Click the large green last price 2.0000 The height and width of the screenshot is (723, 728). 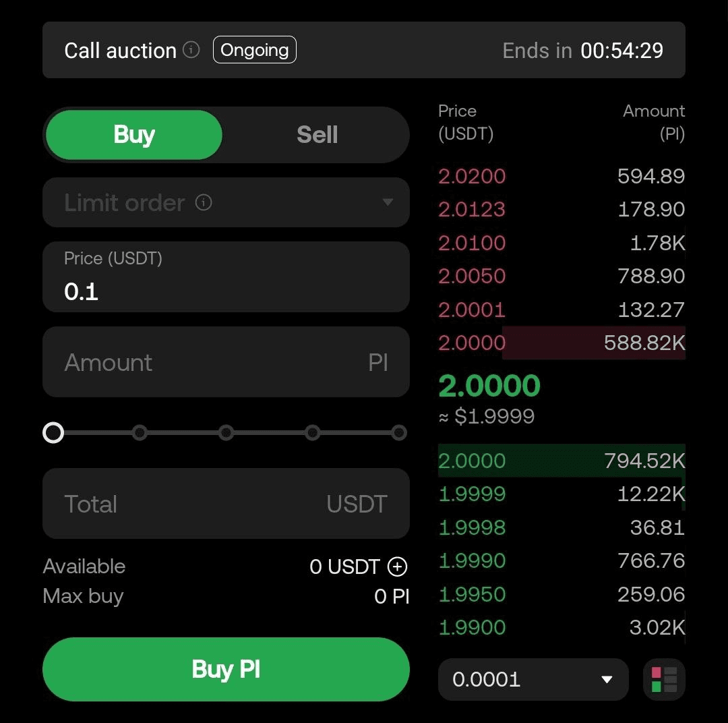coord(489,385)
